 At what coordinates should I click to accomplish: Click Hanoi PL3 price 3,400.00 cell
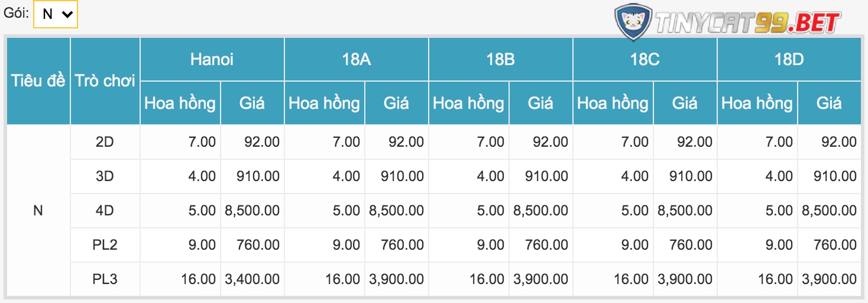coord(252,279)
